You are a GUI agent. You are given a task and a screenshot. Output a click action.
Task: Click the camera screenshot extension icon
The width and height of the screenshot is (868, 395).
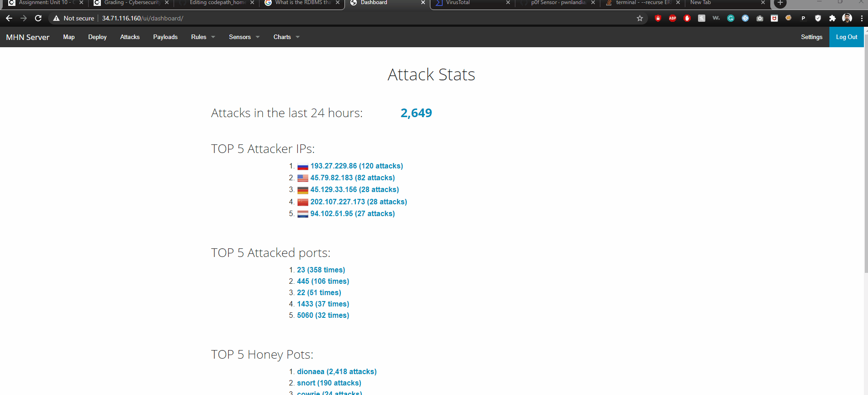click(760, 18)
